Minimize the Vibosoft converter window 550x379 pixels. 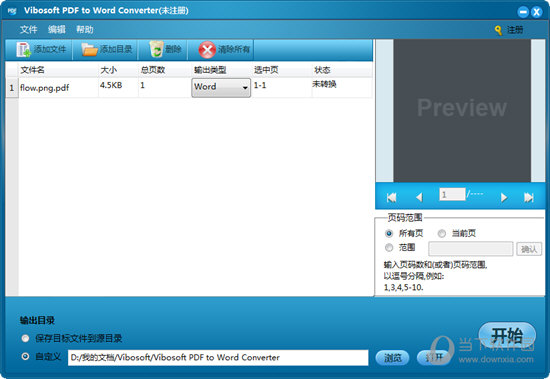[x=523, y=12]
